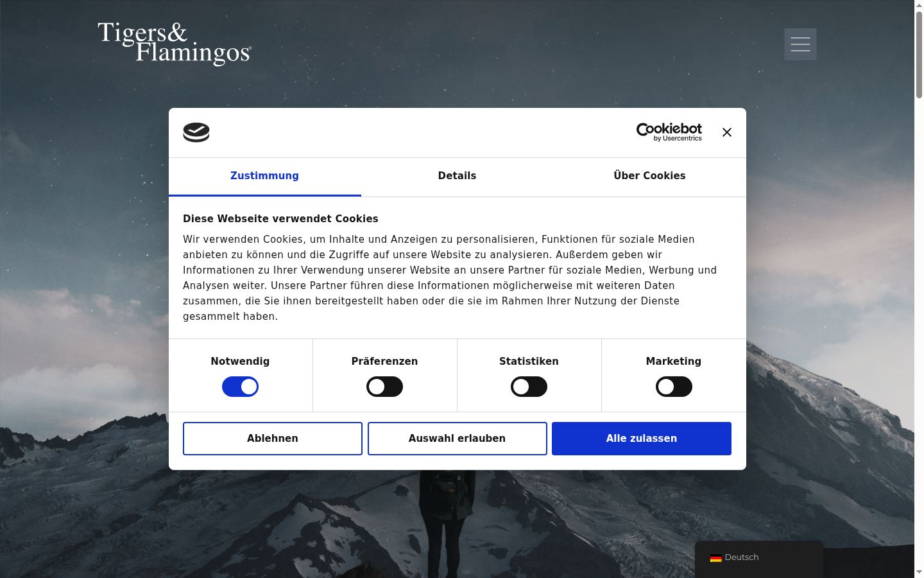Open the Details tab

click(458, 176)
